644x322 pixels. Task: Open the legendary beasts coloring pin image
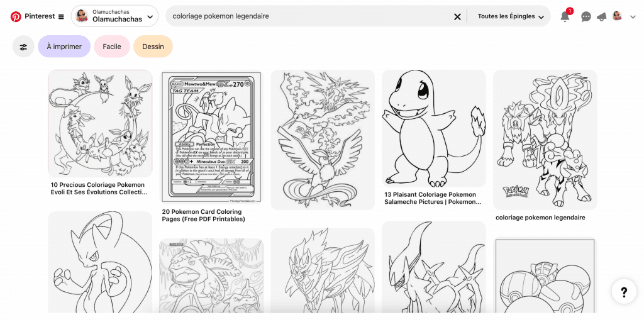pyautogui.click(x=545, y=140)
